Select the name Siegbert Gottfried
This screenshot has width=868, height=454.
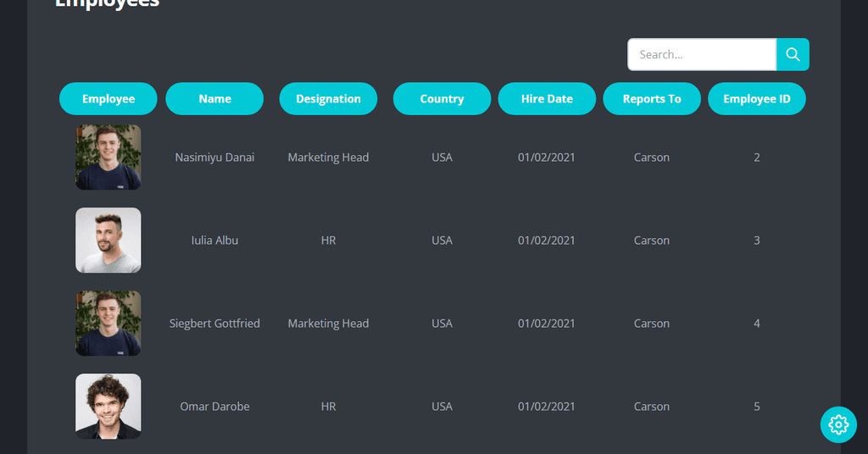(x=214, y=324)
